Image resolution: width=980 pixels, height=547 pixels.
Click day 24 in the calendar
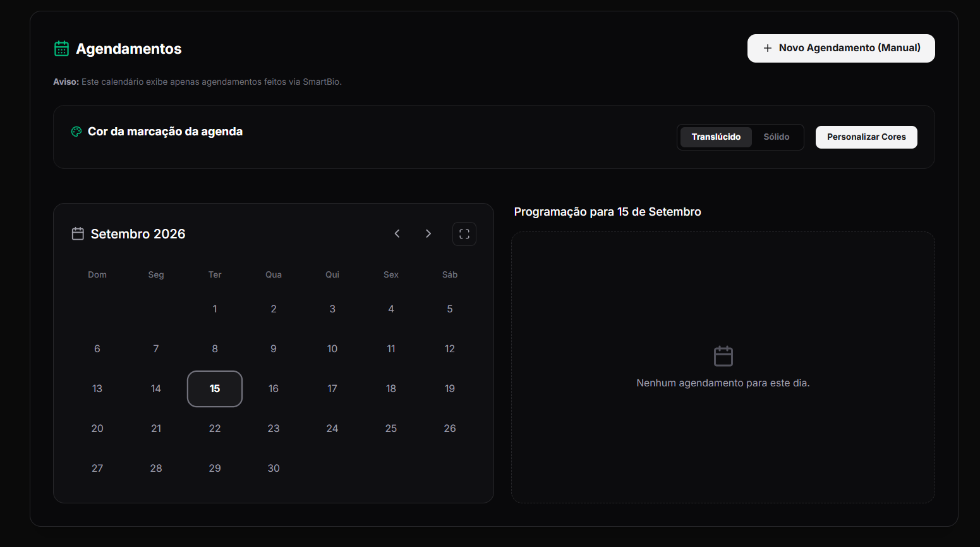[332, 429]
